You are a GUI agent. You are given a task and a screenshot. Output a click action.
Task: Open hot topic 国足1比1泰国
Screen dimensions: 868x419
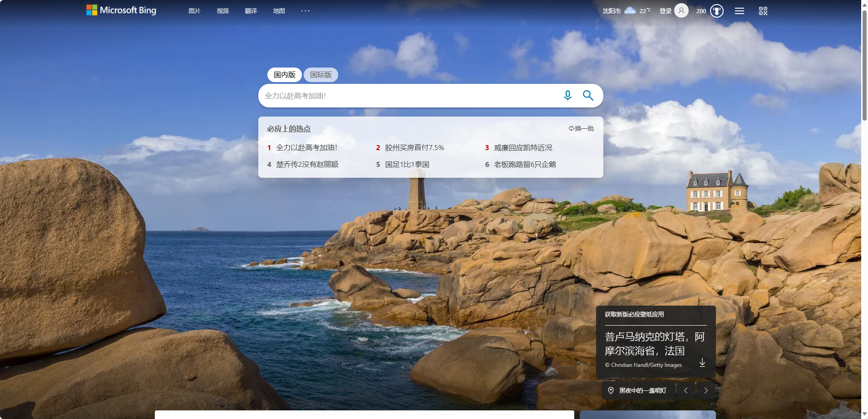[x=407, y=164]
